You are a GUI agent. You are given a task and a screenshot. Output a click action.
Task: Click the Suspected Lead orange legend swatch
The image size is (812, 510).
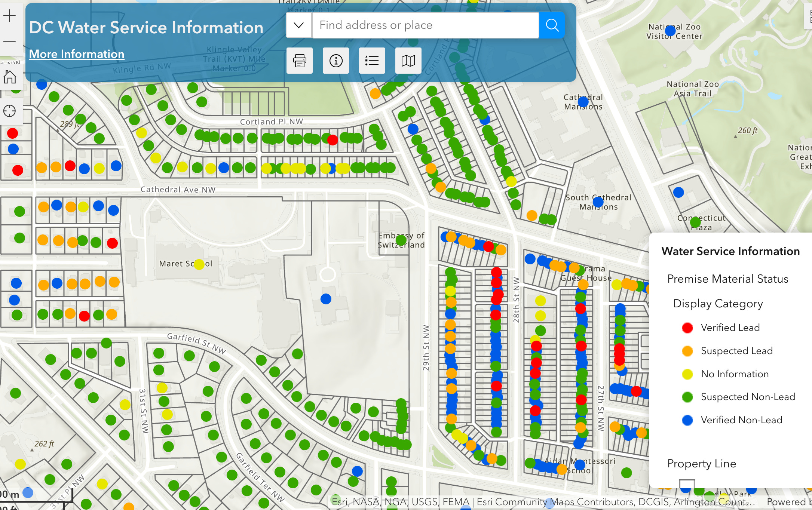(x=687, y=351)
